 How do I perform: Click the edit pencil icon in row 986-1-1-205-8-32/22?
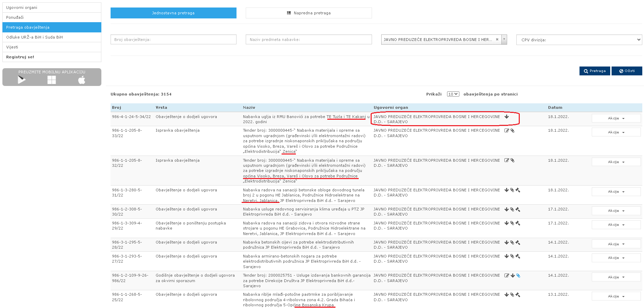pos(507,160)
